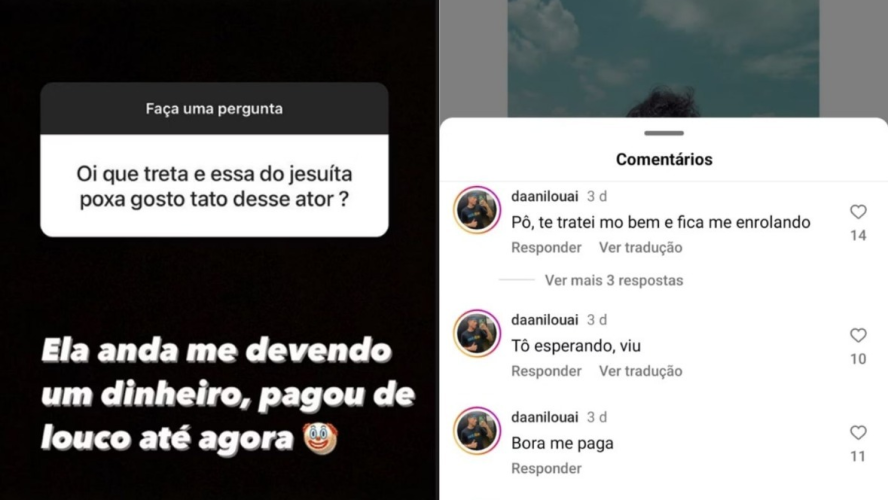The width and height of the screenshot is (888, 500).
Task: Open daanilouai username on first comment
Action: click(544, 196)
